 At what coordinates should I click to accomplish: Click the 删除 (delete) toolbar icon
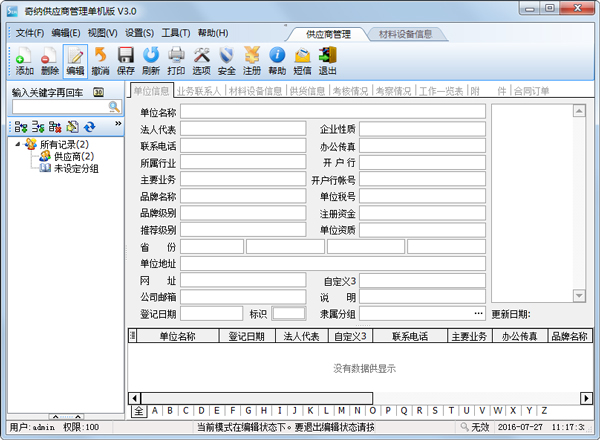point(50,61)
